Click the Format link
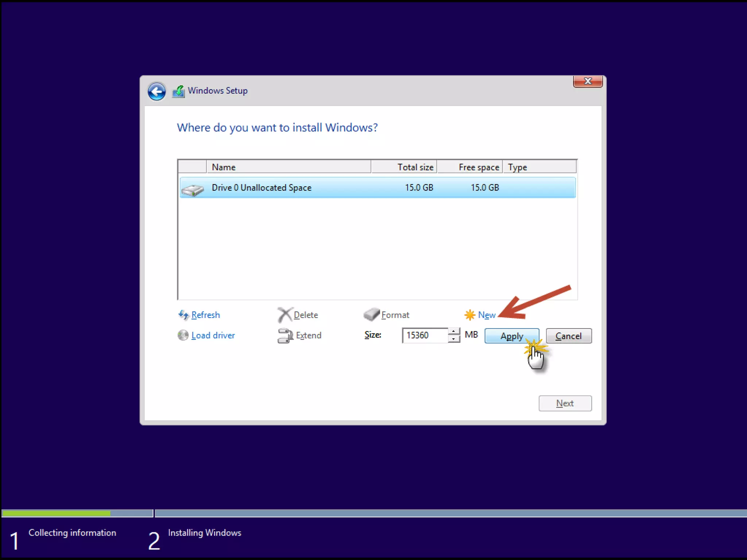The width and height of the screenshot is (747, 560). coord(395,315)
